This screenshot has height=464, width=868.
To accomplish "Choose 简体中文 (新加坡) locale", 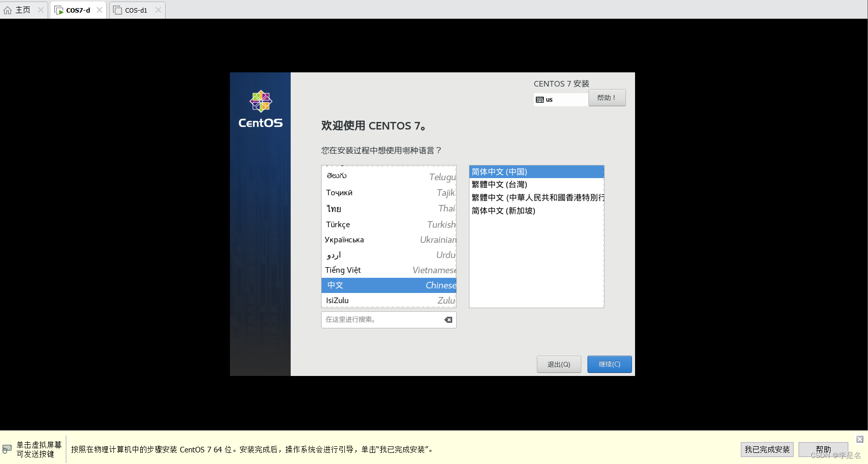I will coord(537,211).
